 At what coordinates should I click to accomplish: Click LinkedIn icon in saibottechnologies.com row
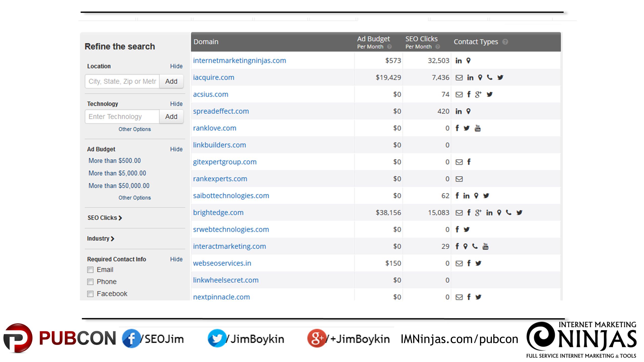coord(466,196)
